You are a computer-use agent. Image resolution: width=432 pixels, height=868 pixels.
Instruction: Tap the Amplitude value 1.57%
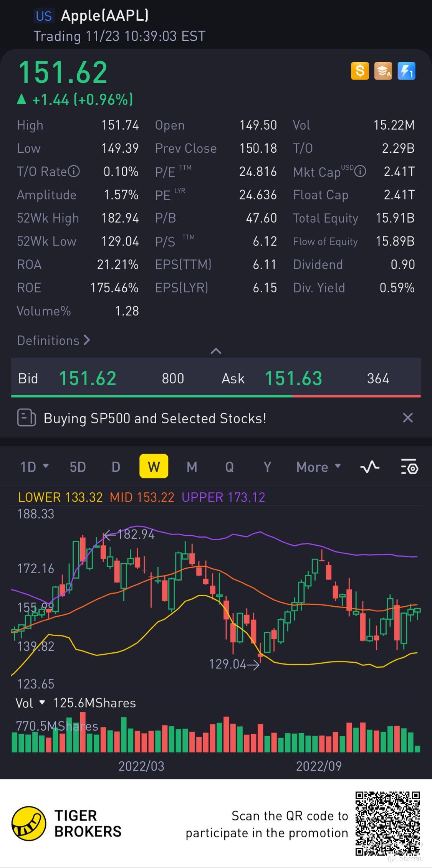click(121, 195)
